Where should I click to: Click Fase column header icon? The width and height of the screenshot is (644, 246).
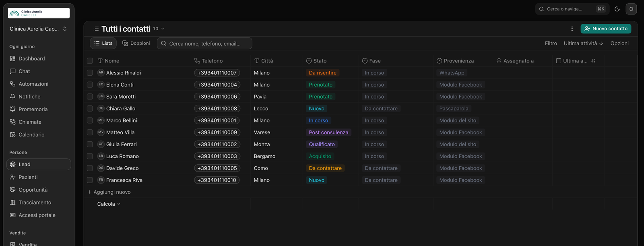click(365, 61)
